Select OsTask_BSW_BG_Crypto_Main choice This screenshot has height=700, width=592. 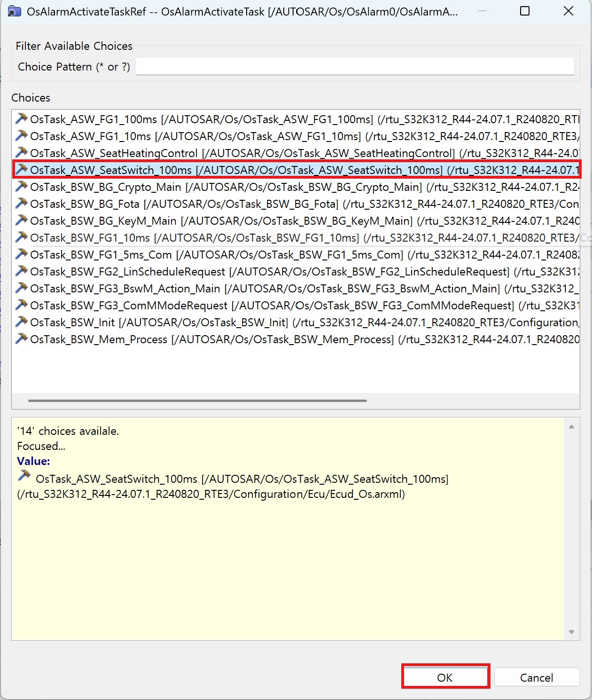[x=296, y=187]
